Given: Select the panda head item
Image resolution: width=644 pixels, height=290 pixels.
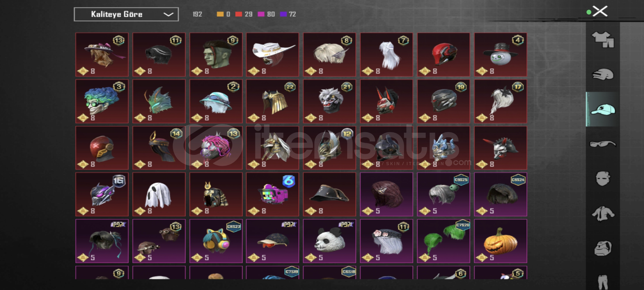Looking at the screenshot, I should pos(329,241).
